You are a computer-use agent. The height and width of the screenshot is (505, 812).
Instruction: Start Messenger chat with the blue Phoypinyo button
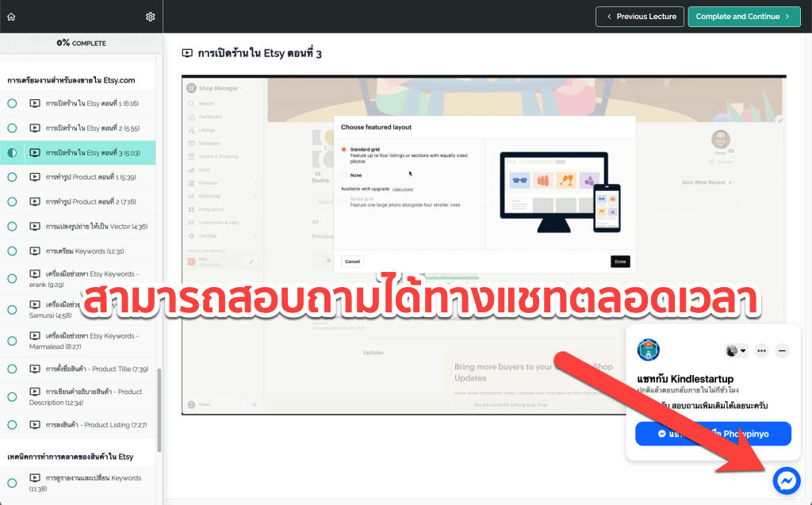[x=713, y=434]
